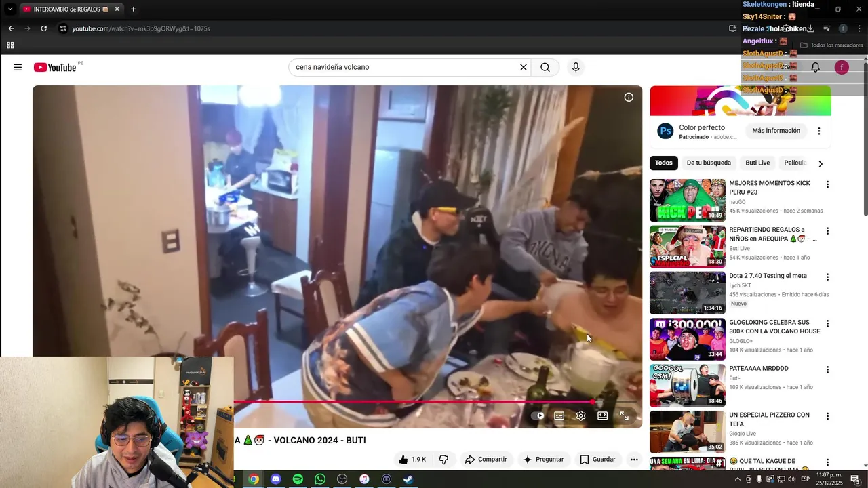868x488 pixels.
Task: Switch player to theater mode
Action: [x=603, y=415]
